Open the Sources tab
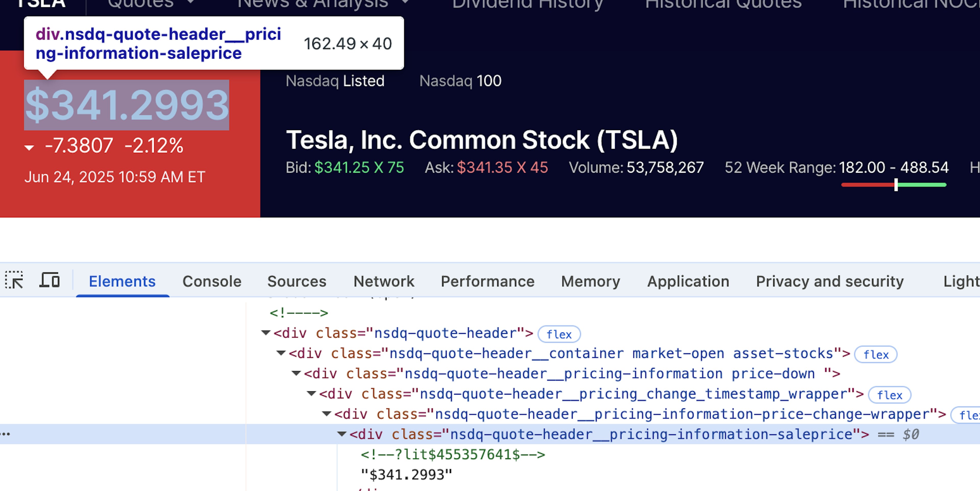Screen dimensions: 980x491 pos(297,281)
